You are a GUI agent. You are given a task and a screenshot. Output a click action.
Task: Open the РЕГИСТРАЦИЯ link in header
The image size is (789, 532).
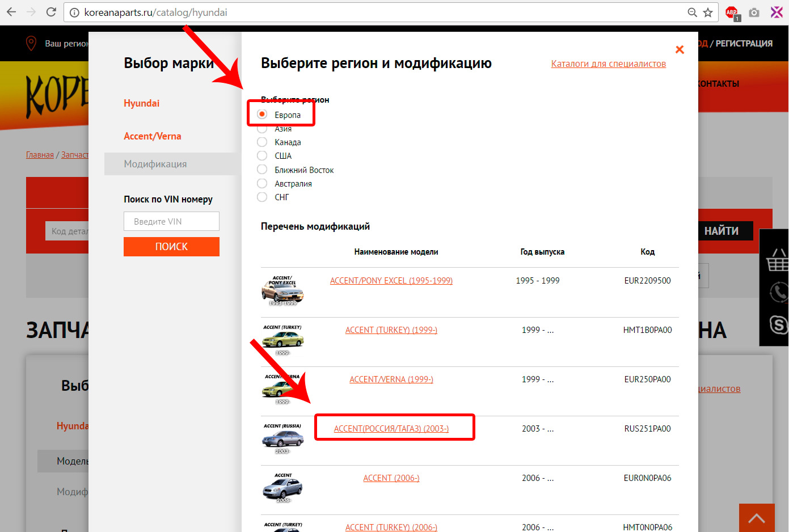tap(744, 43)
